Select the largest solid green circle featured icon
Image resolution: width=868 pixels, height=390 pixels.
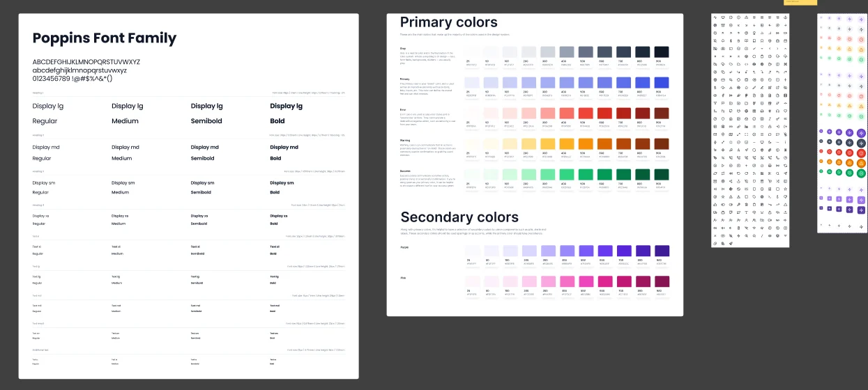861,173
